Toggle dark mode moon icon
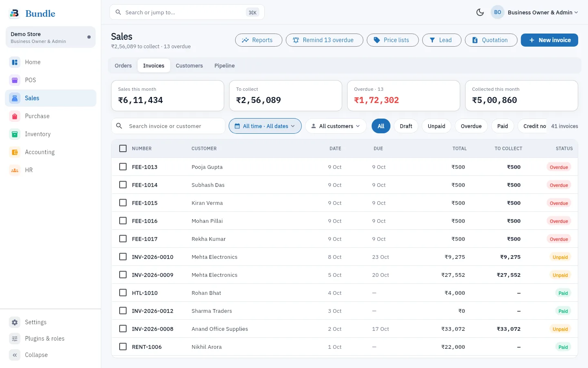588x368 pixels. tap(480, 12)
